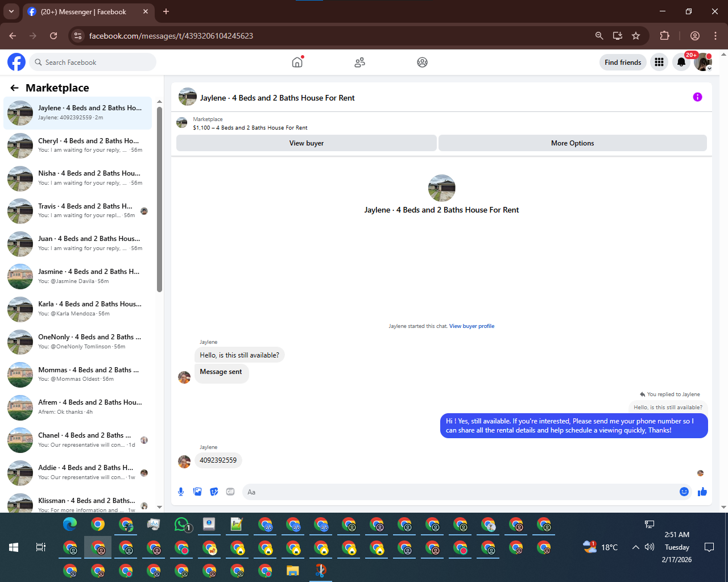Open the OneNonly conversation
This screenshot has width=728, height=582.
click(x=77, y=342)
